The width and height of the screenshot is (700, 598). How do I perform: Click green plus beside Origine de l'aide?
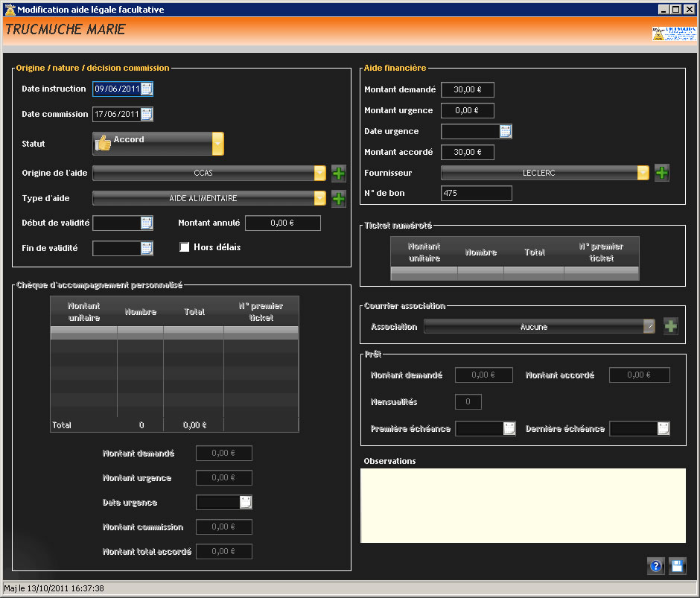(x=339, y=174)
